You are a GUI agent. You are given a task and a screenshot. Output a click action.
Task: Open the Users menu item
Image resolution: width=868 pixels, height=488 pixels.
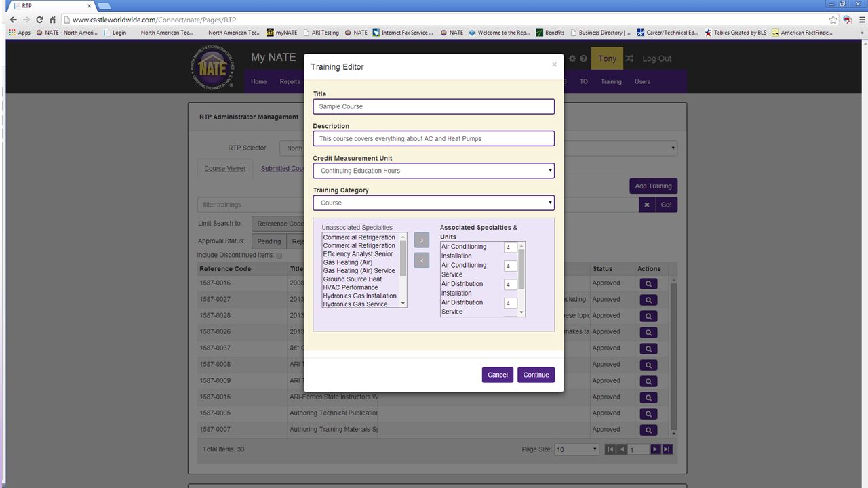click(642, 81)
